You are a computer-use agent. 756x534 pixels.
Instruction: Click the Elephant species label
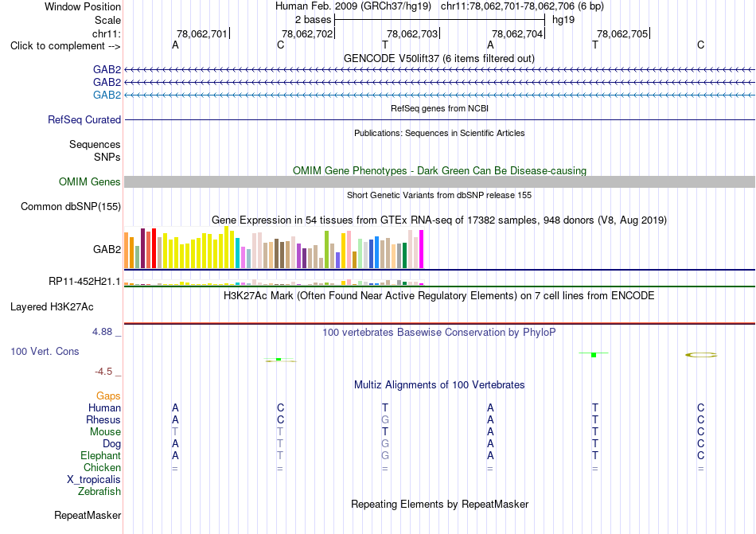point(100,455)
